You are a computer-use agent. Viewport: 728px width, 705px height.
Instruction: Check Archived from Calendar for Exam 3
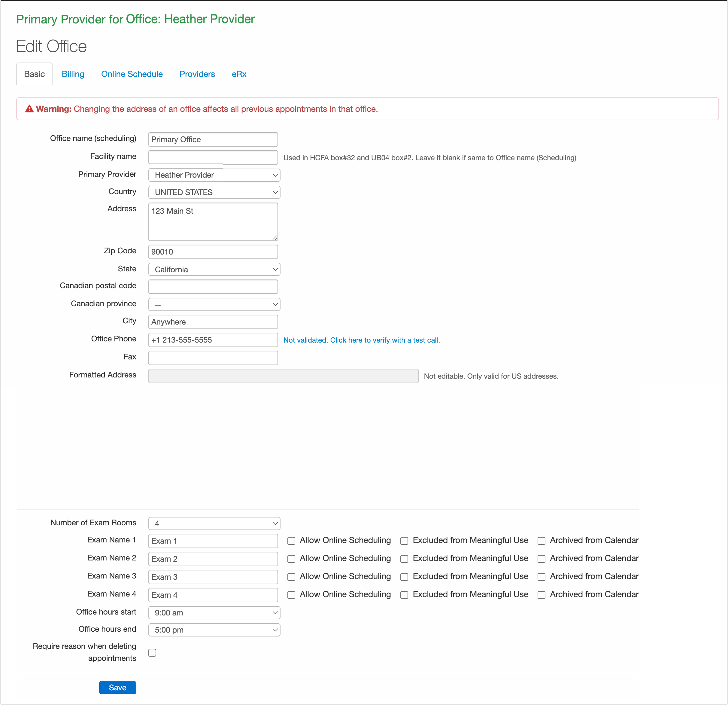pyautogui.click(x=541, y=577)
